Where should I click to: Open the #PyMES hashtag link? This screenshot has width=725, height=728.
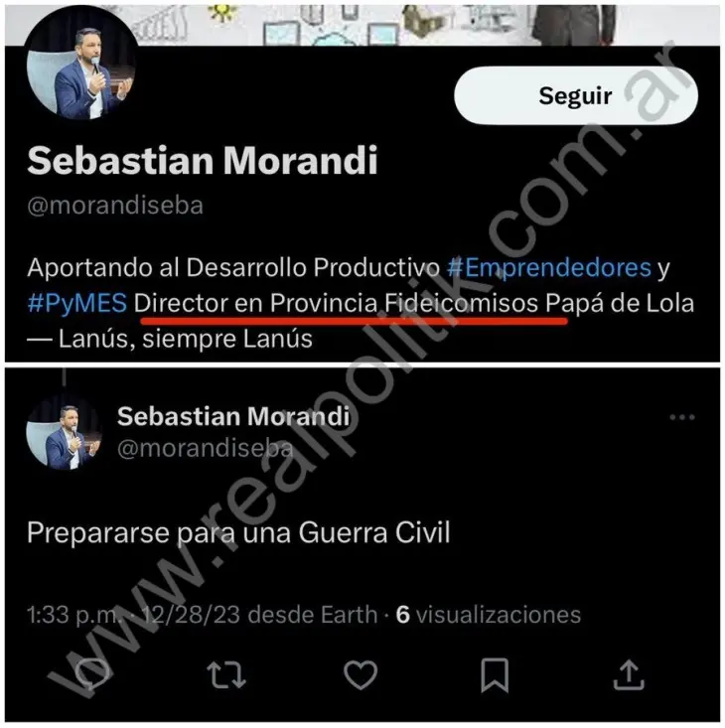pos(77,303)
